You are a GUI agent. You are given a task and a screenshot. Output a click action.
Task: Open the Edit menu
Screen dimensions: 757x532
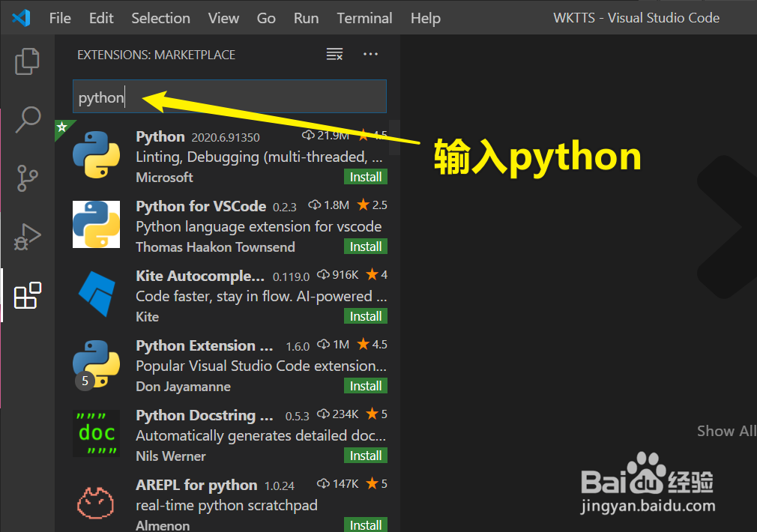click(101, 18)
